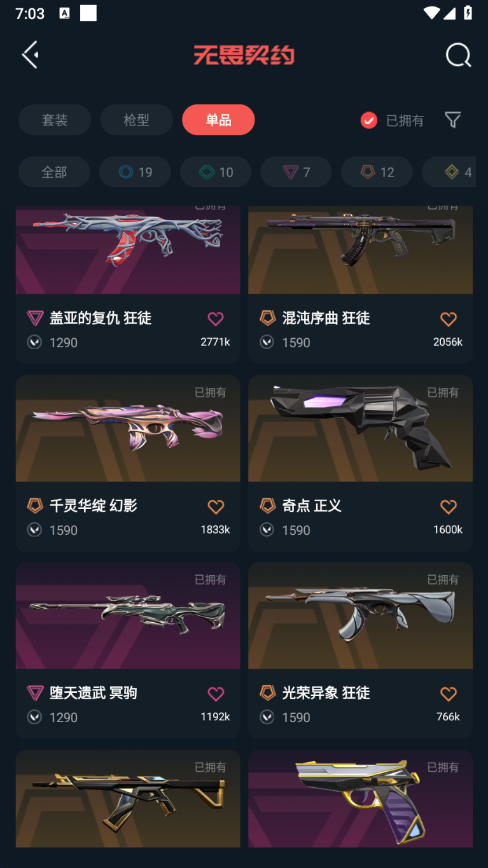Filter by green tier chip showing 10
488x868 pixels.
pyautogui.click(x=216, y=172)
